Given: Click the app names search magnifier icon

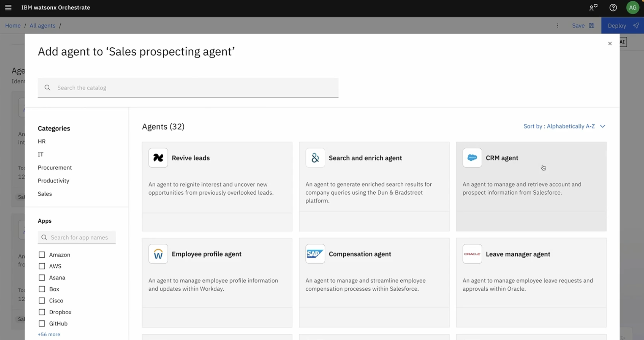Looking at the screenshot, I should click(44, 237).
